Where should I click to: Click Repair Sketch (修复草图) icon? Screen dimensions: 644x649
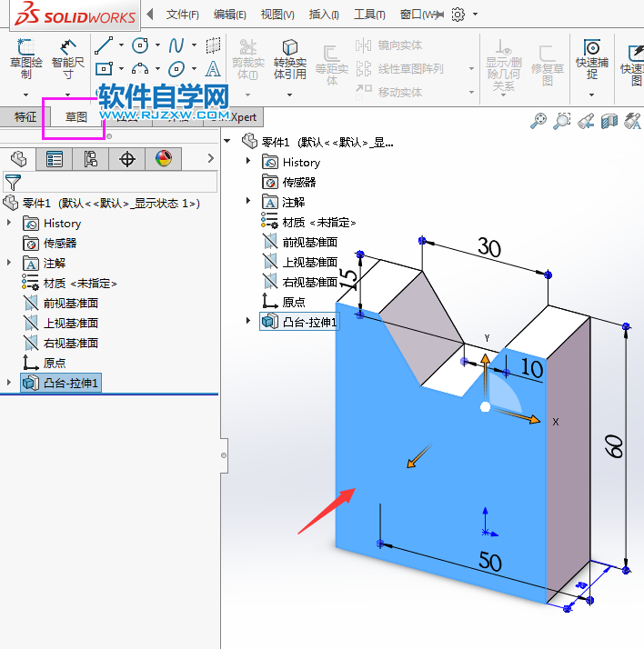coord(547,54)
